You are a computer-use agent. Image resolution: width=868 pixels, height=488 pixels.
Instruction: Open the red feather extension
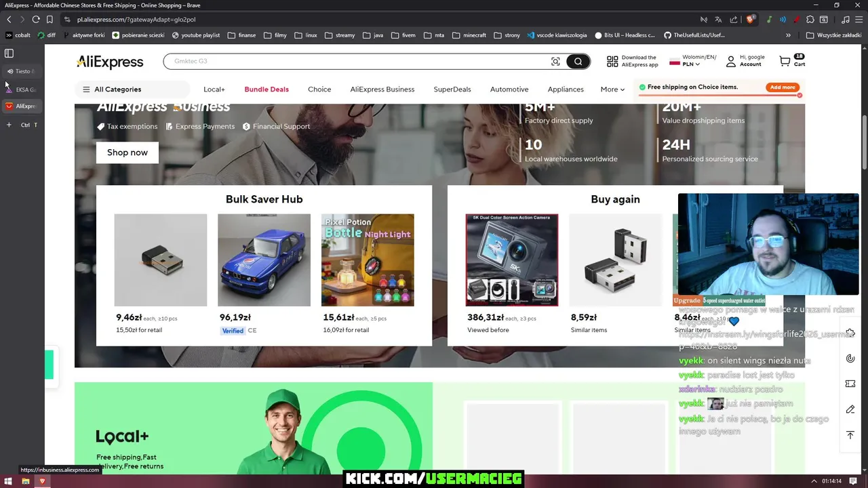click(796, 20)
